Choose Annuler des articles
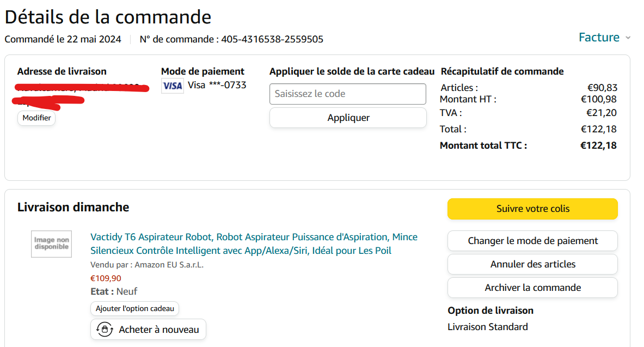Screen dimensions: 644x347 pyautogui.click(x=532, y=264)
